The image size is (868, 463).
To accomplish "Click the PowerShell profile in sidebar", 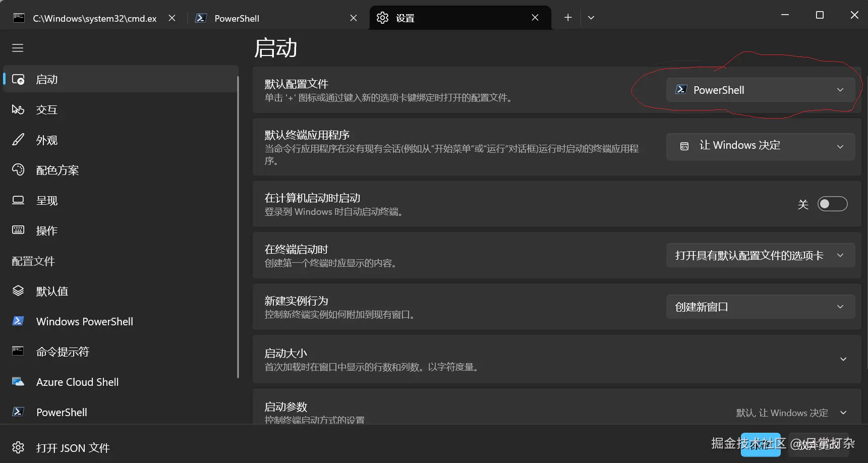I will pyautogui.click(x=62, y=412).
